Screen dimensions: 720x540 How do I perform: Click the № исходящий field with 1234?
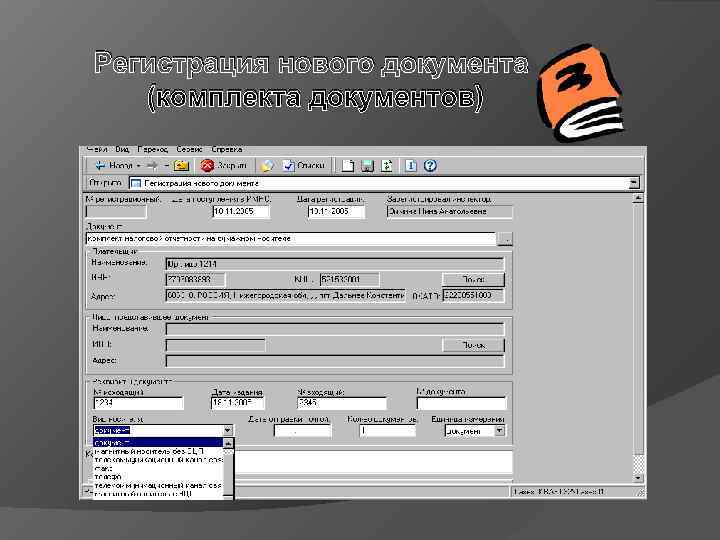[x=138, y=403]
